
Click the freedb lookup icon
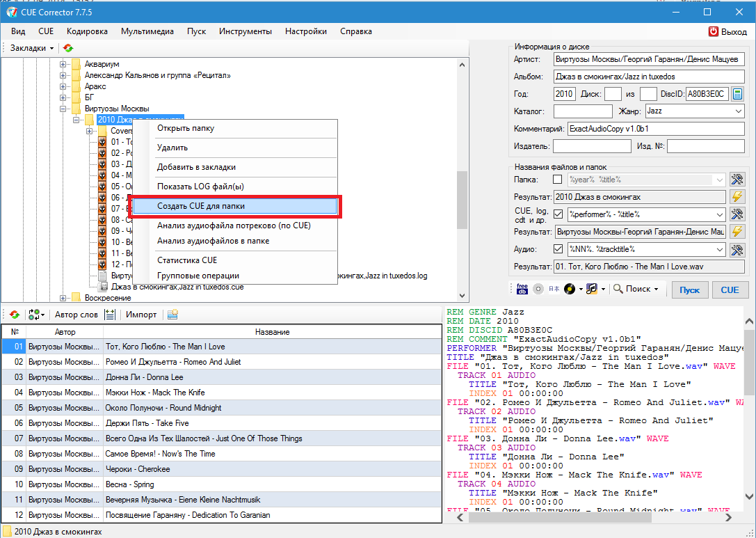522,289
